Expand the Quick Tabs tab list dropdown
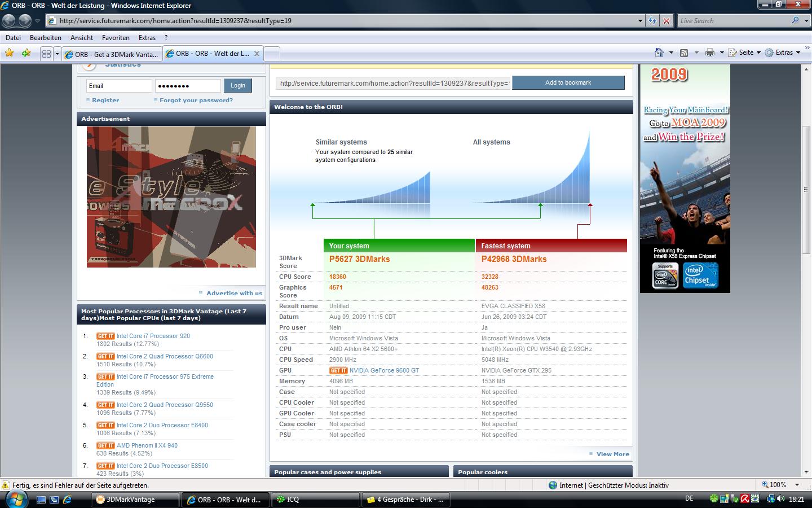 click(x=57, y=54)
